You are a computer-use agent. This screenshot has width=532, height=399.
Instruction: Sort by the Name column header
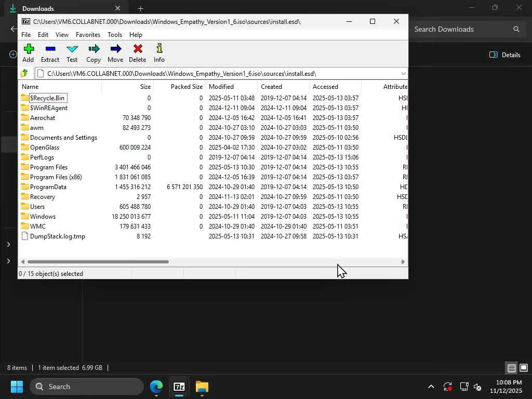(x=60, y=87)
